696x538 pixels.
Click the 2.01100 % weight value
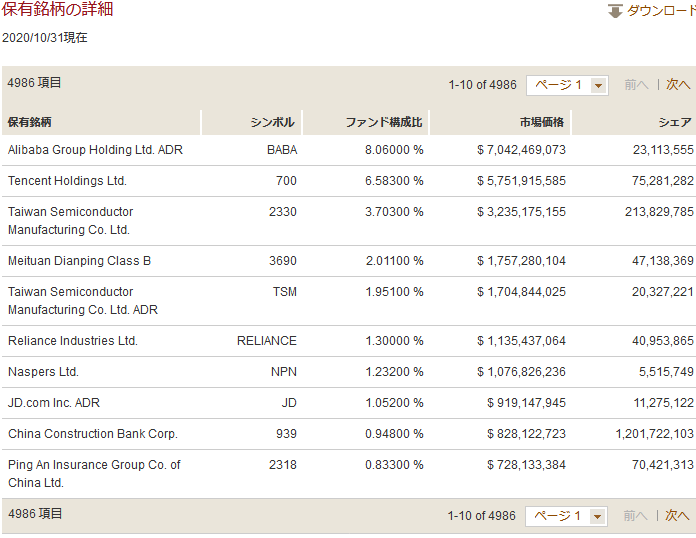coord(394,261)
